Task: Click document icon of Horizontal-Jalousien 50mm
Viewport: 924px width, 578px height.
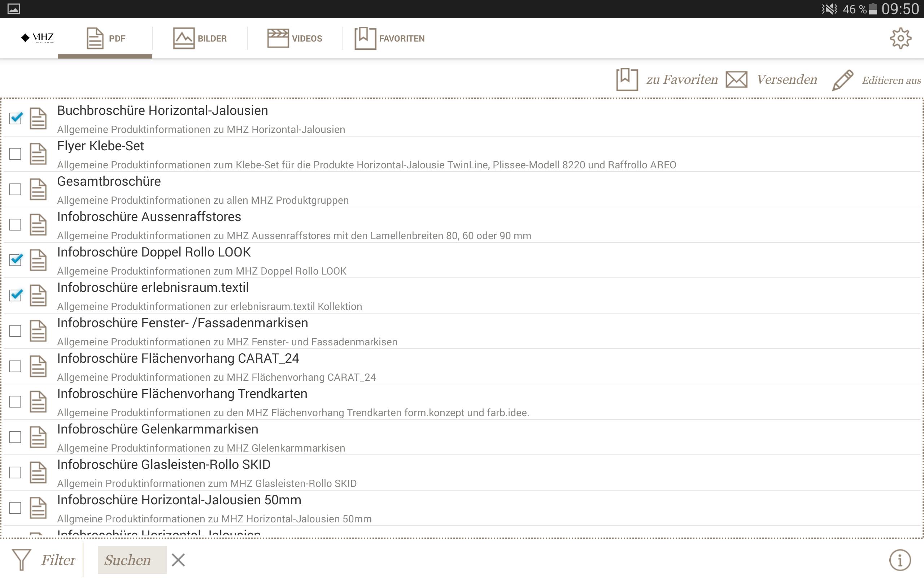Action: pyautogui.click(x=38, y=508)
